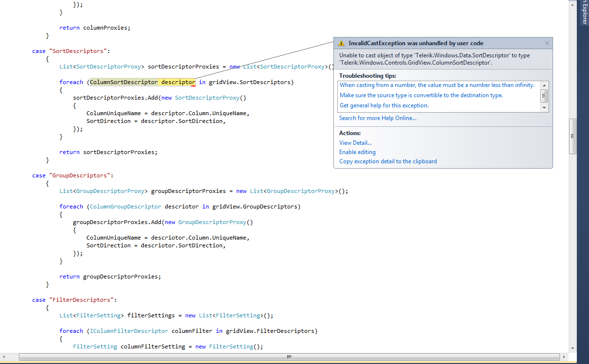This screenshot has height=364, width=589.
Task: Click the editor vertical scrollbar thumb
Action: tap(573, 137)
